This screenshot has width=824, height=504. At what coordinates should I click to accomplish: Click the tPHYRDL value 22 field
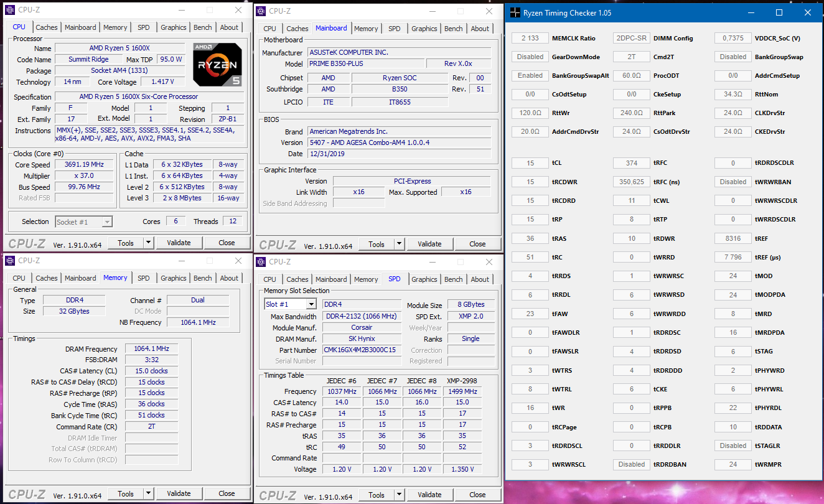coord(733,408)
